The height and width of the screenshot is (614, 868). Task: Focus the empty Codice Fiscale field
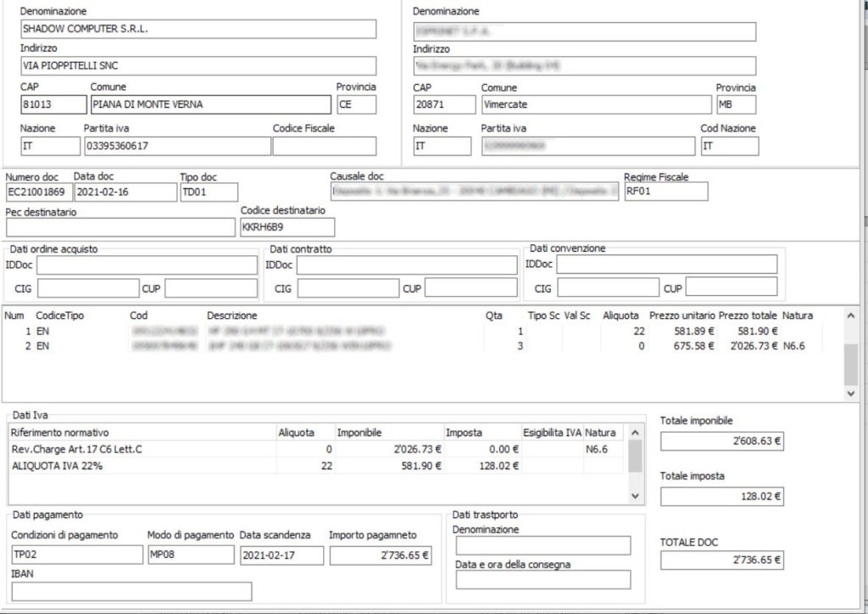pos(325,146)
